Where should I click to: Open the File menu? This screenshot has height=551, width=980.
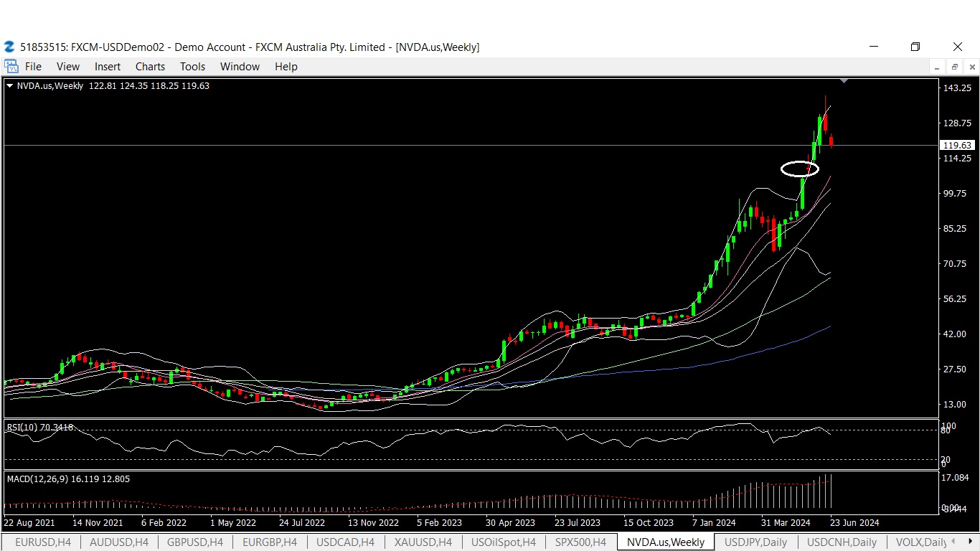pos(33,67)
